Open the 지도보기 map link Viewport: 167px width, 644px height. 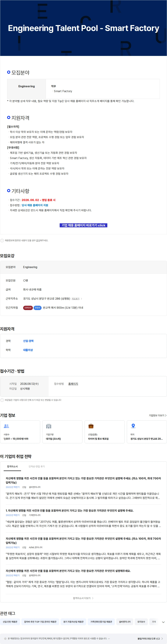(x=75, y=299)
